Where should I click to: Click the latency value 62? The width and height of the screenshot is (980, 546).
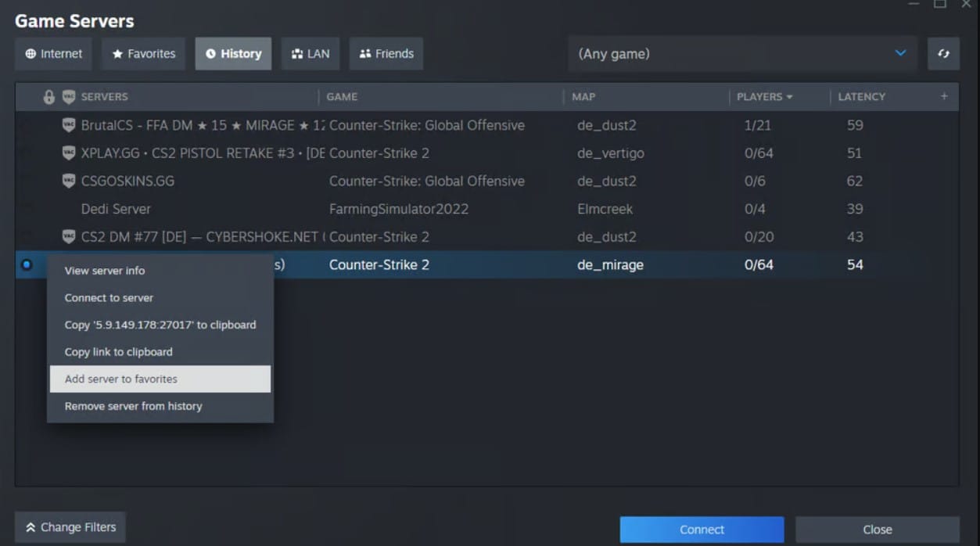pyautogui.click(x=854, y=181)
